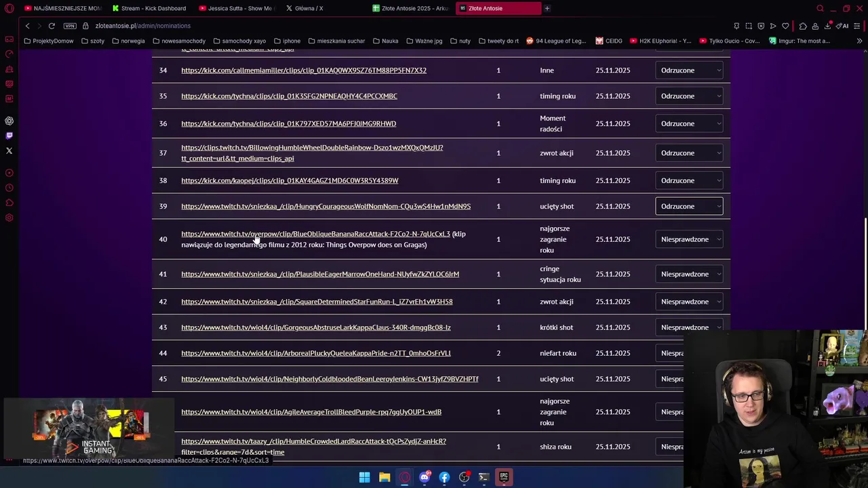This screenshot has height=488, width=868.
Task: Open the extensions cube sidebar icon
Action: tap(9, 203)
